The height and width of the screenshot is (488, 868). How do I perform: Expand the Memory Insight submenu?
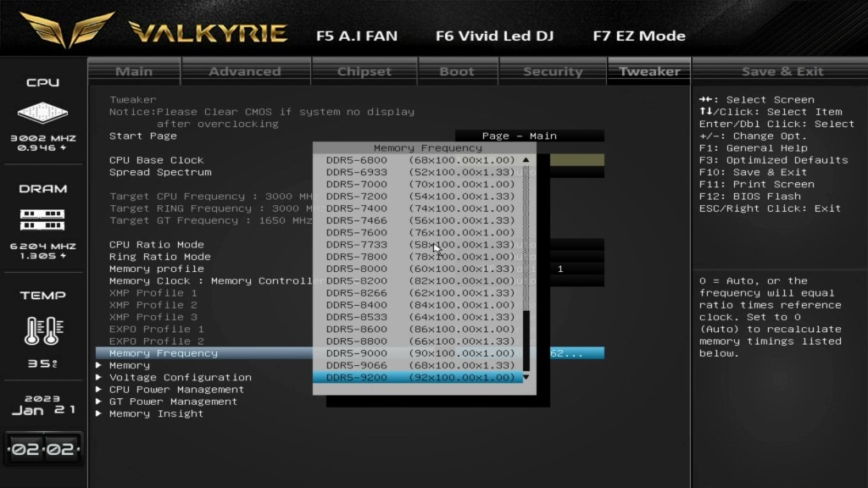(x=156, y=413)
